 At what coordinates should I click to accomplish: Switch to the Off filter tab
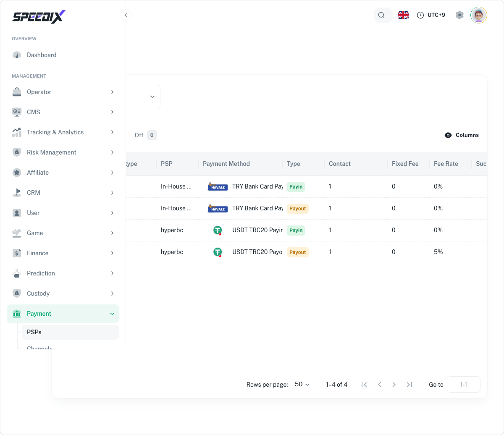(145, 135)
